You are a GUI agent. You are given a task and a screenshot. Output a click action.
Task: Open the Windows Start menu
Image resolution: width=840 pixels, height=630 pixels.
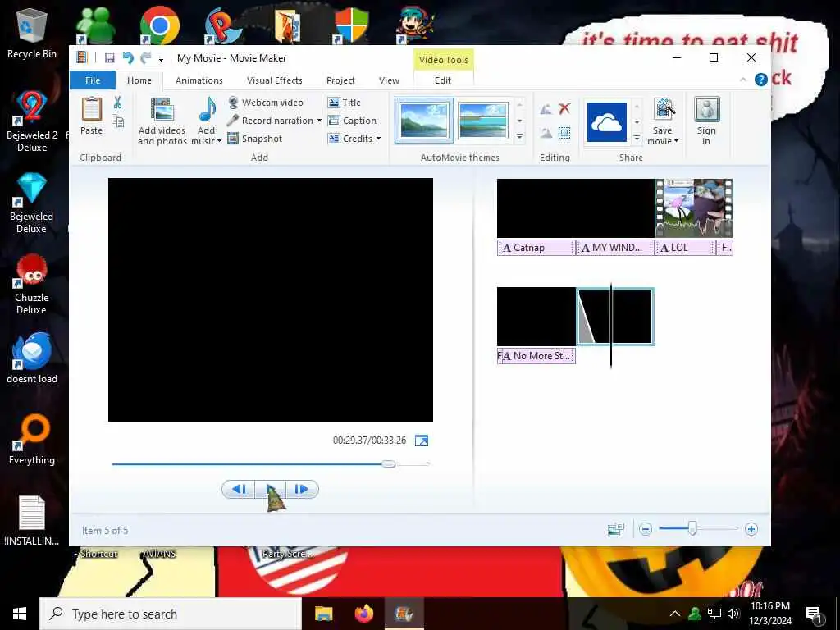click(x=20, y=614)
